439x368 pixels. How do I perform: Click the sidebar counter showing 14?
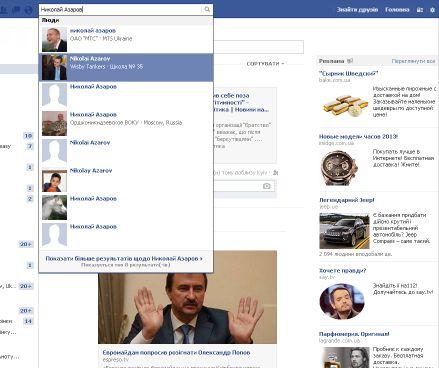(28, 321)
